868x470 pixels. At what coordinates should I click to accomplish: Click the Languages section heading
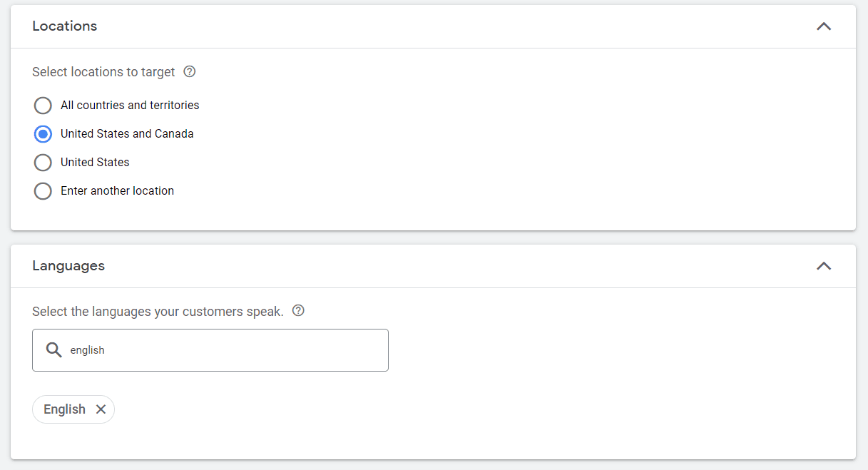pos(68,266)
